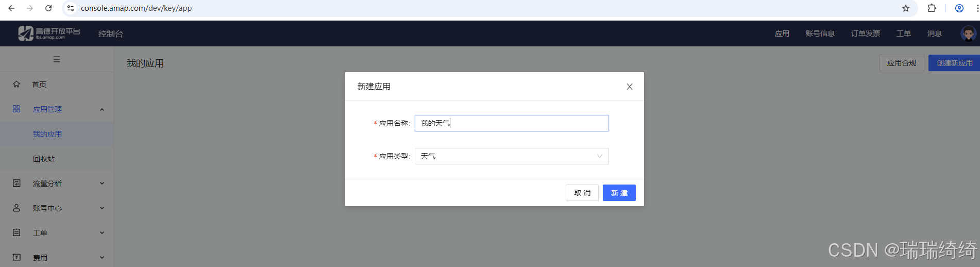
Task: Click the 取消 button
Action: 582,193
